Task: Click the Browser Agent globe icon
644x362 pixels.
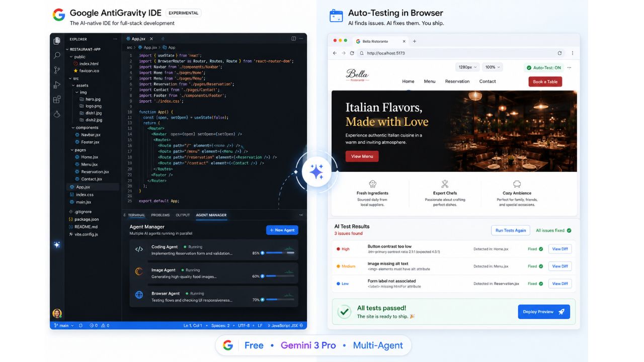Action: click(139, 295)
